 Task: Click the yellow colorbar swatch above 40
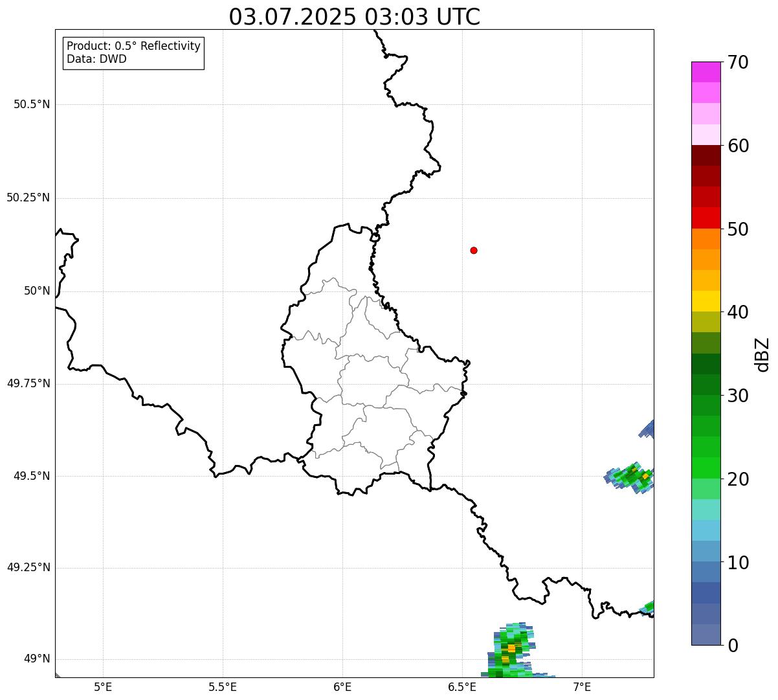point(706,301)
